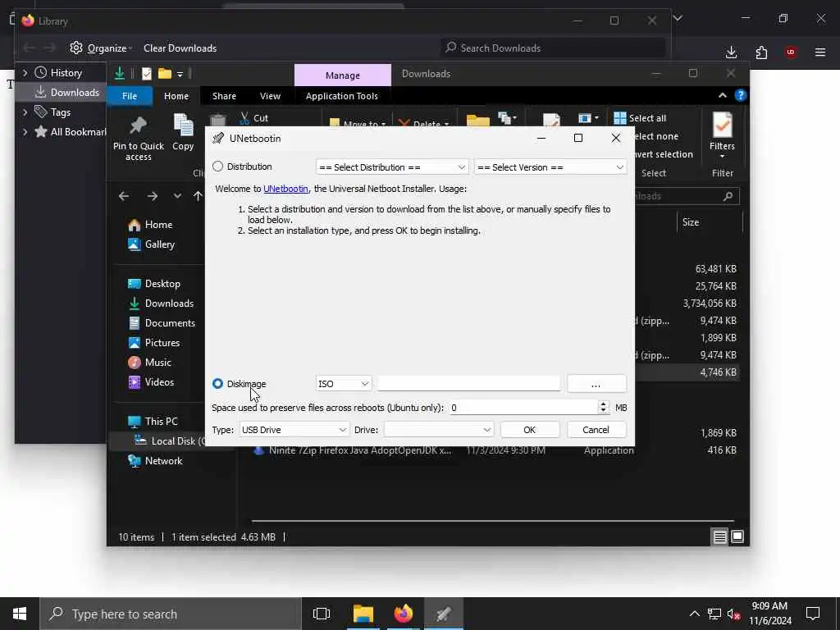Open the File tab in File Explorer

[x=130, y=96]
